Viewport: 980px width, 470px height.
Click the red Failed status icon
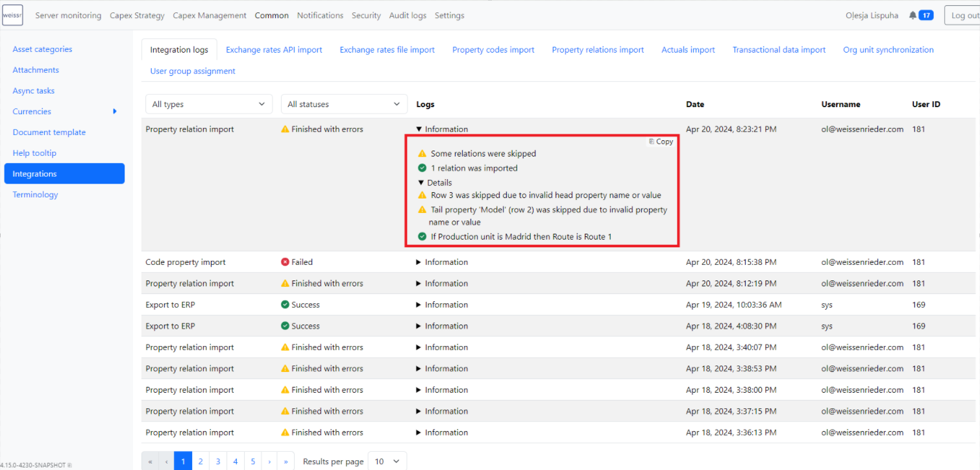coord(285,262)
